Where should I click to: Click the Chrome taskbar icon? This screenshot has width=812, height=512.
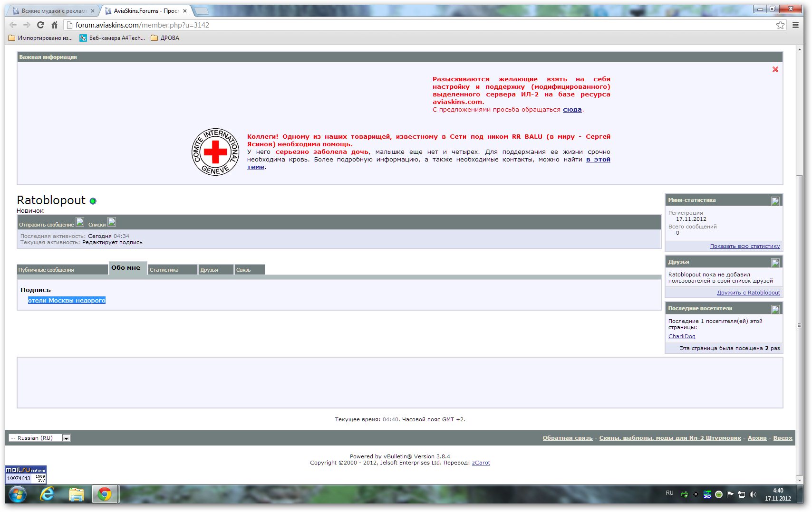pyautogui.click(x=105, y=494)
